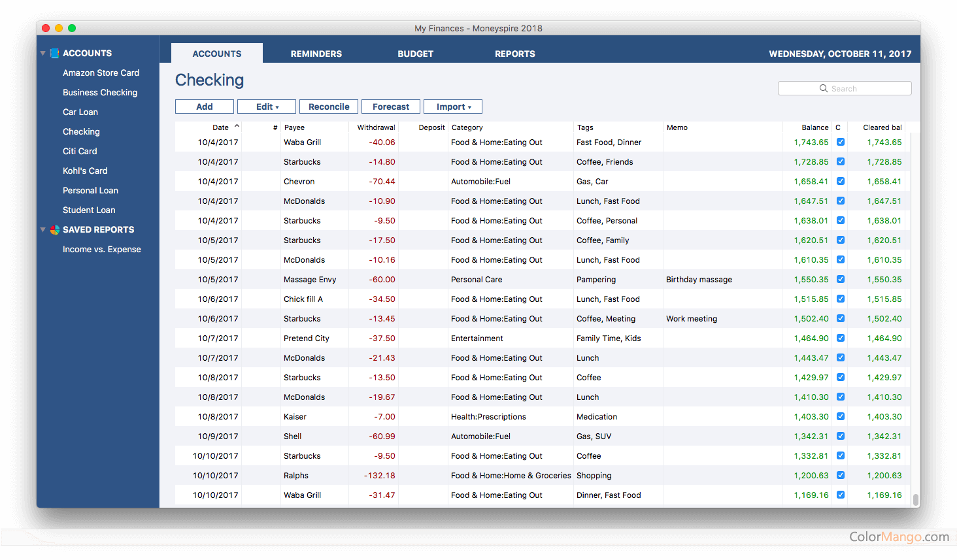Click the magnifying glass search icon
Screen dimensions: 957x560
[824, 88]
